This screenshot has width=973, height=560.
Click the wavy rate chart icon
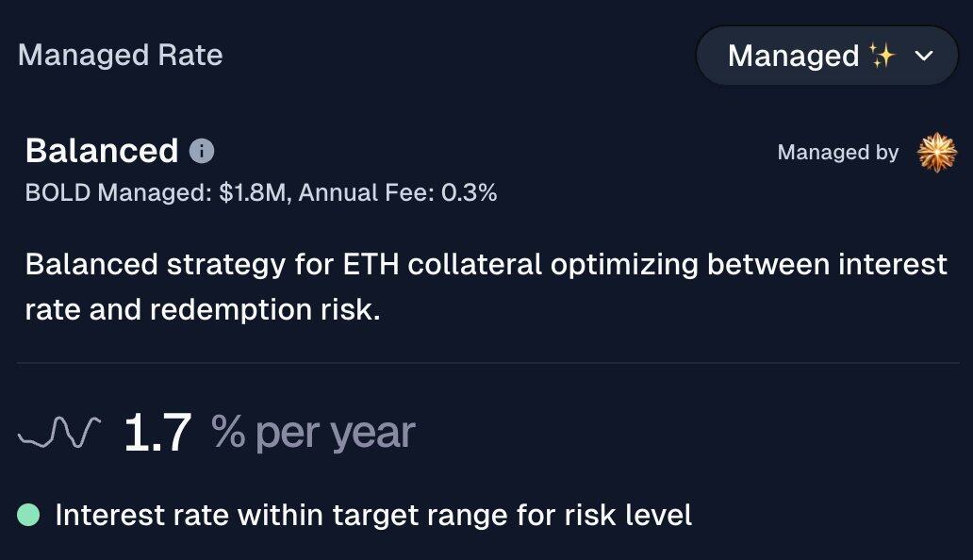(x=59, y=432)
